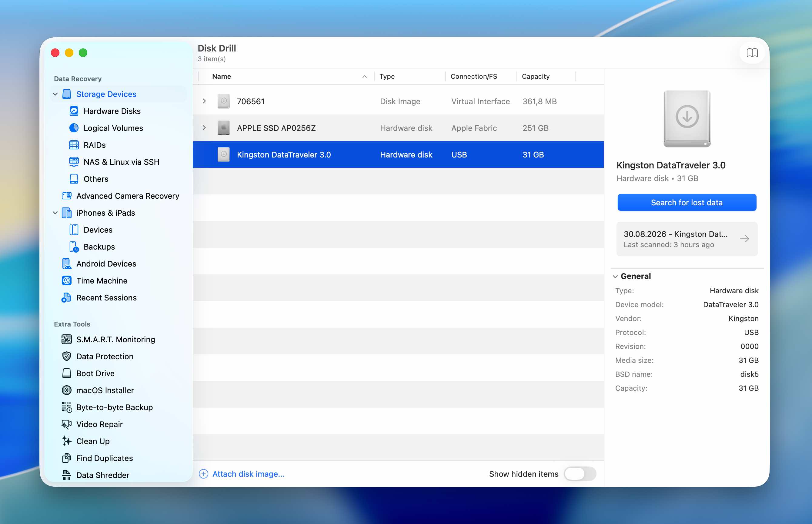Click the 706561 disk image row icon
Image resolution: width=812 pixels, height=524 pixels.
224,101
